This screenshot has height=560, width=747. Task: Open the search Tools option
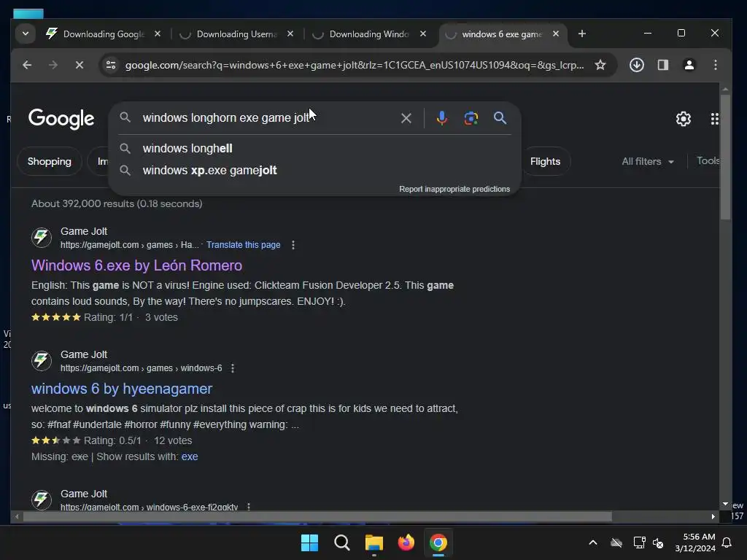pyautogui.click(x=708, y=161)
